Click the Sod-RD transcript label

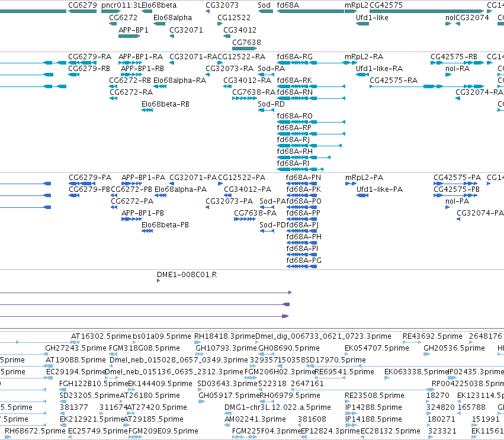(x=271, y=104)
